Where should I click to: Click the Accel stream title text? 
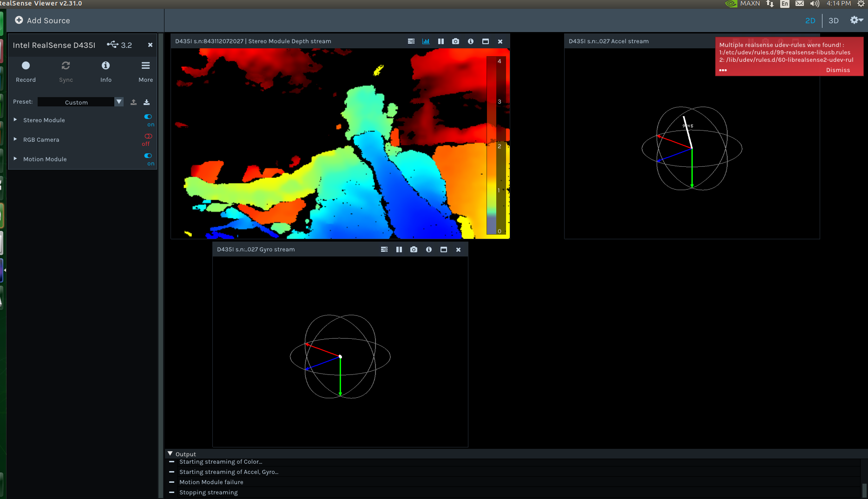(x=609, y=41)
